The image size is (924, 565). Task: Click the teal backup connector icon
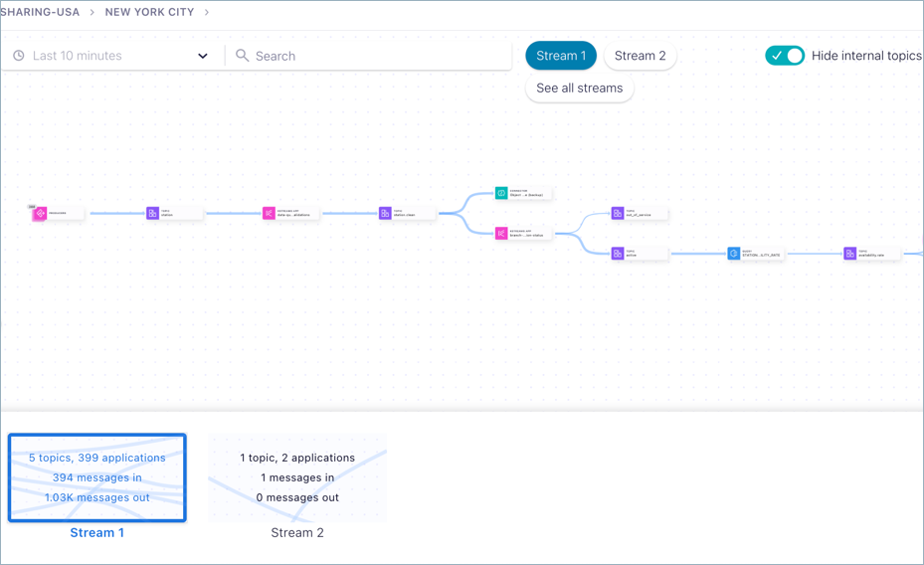tap(501, 193)
